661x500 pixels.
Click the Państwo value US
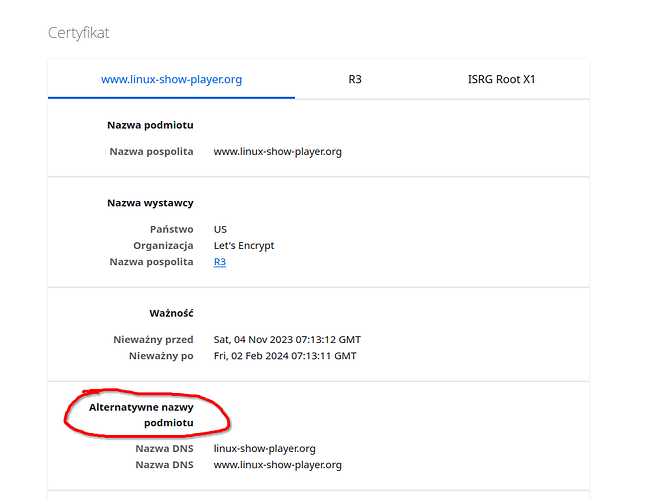tap(220, 229)
